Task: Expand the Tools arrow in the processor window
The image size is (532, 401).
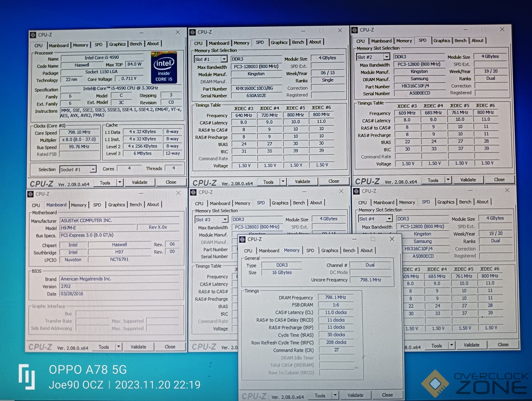Action: pyautogui.click(x=120, y=182)
